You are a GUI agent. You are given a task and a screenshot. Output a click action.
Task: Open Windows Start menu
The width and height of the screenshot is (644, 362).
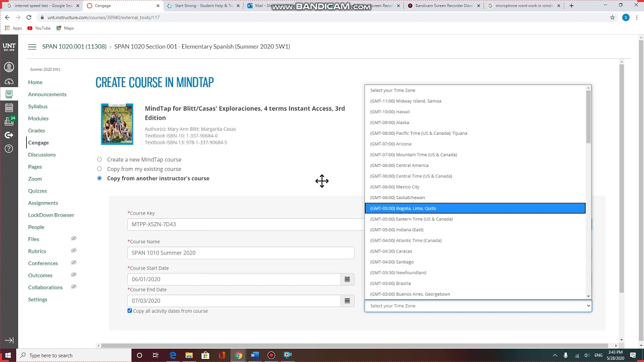[x=8, y=355]
